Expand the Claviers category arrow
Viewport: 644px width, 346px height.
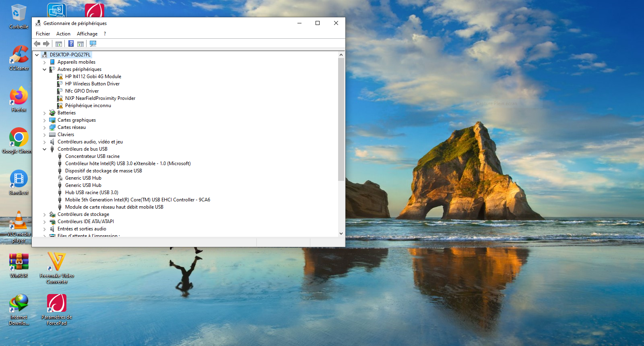[45, 135]
